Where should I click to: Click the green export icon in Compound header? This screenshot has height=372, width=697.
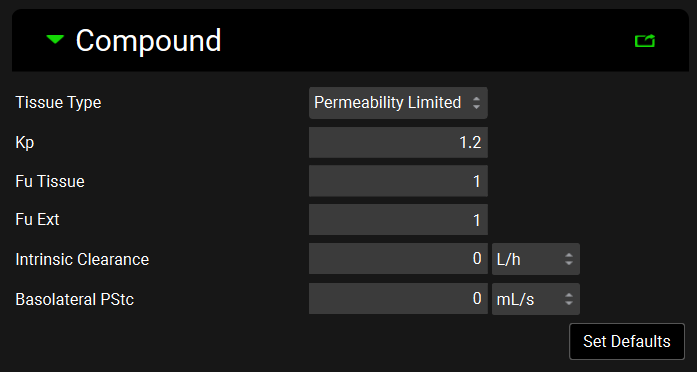[645, 41]
